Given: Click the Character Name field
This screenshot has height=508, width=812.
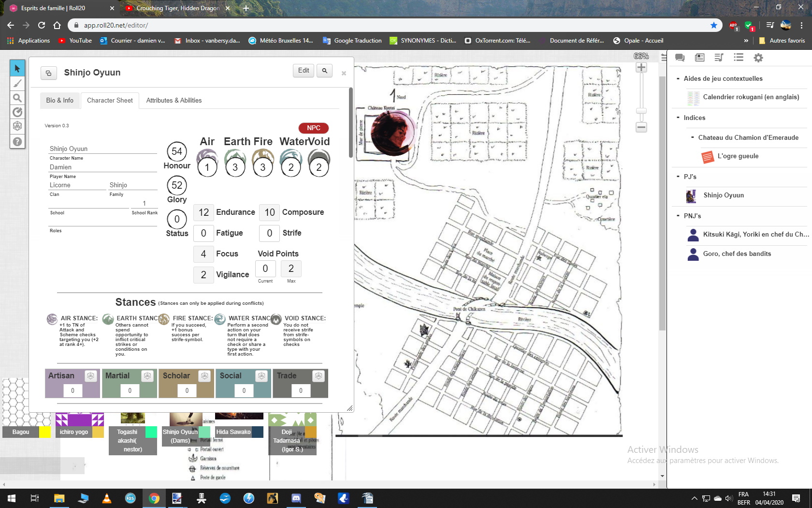Looking at the screenshot, I should (103, 149).
